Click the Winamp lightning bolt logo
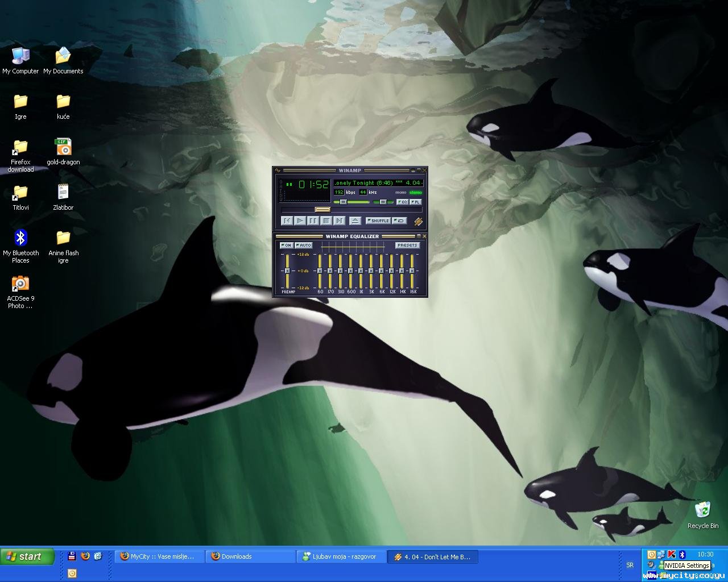This screenshot has height=582, width=728. 419,221
